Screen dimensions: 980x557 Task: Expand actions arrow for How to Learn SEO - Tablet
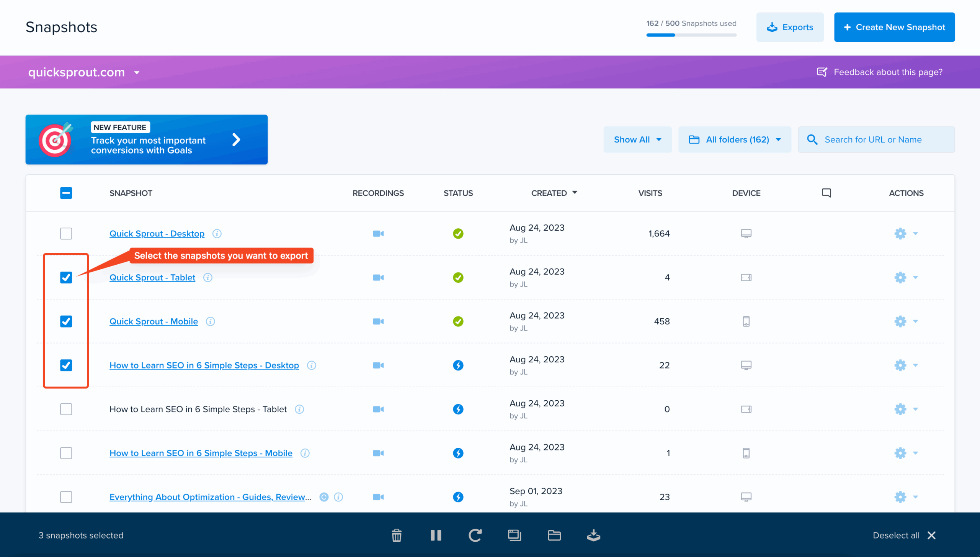point(916,409)
